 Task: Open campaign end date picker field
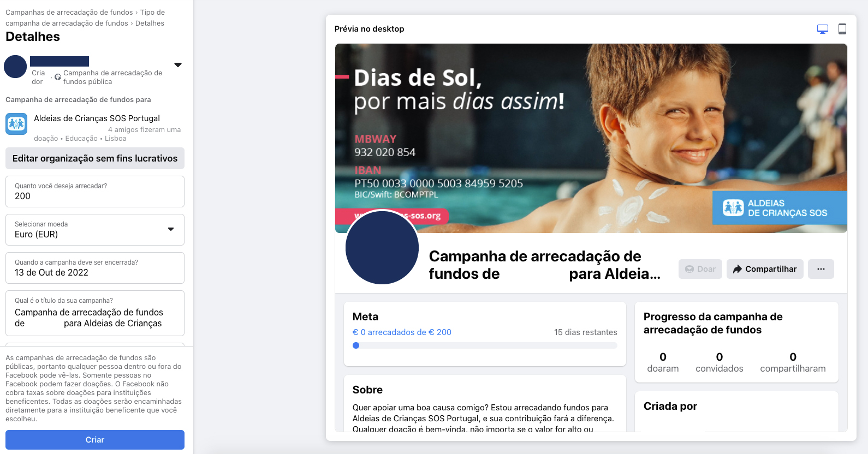95,268
